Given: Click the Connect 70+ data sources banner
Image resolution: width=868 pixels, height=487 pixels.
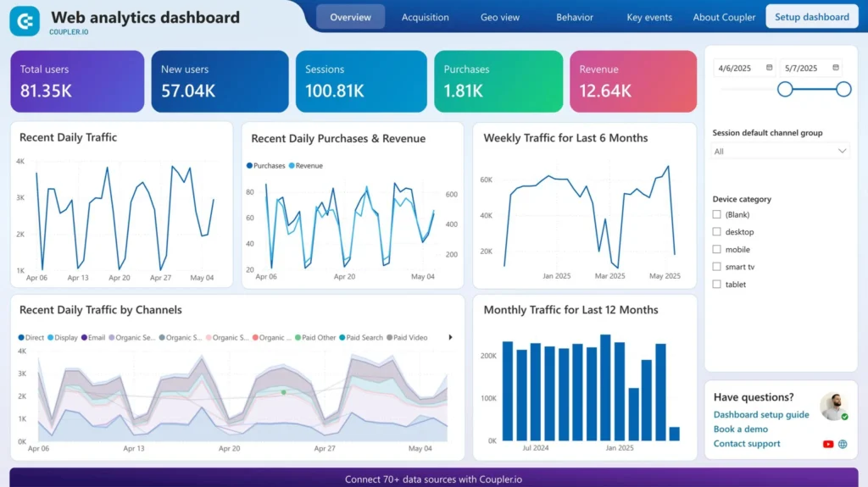Looking at the screenshot, I should tap(434, 479).
